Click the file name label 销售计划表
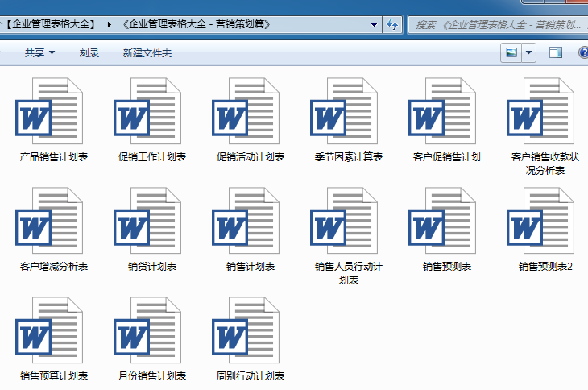Image resolution: width=588 pixels, height=390 pixels. click(251, 266)
